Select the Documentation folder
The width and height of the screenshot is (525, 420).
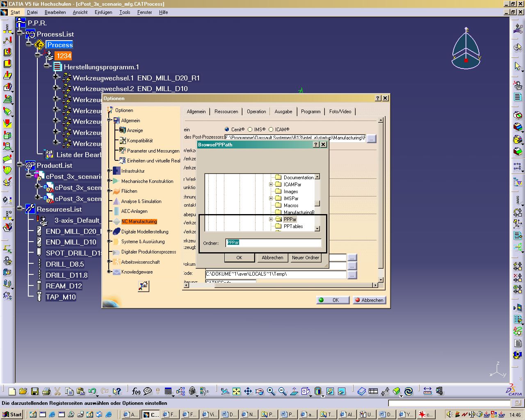coord(299,178)
